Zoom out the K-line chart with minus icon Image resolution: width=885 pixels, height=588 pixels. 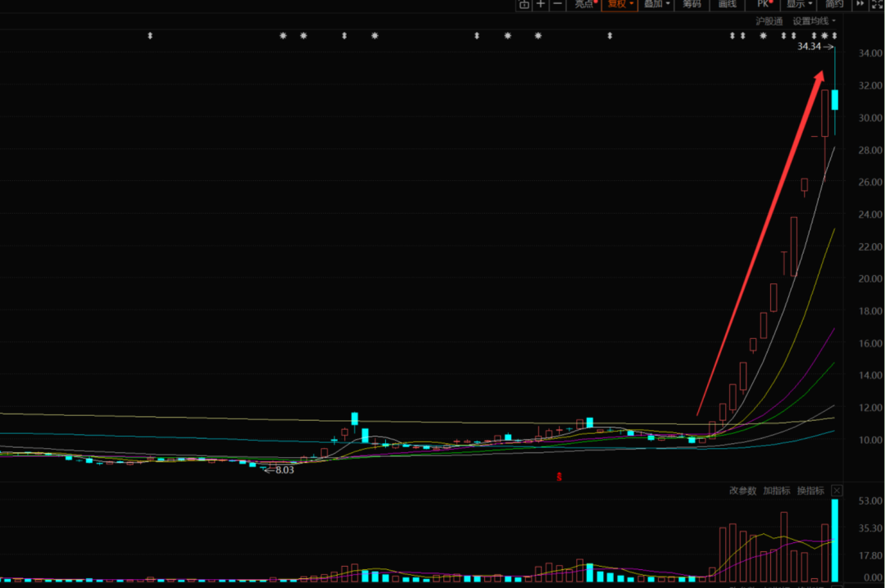pyautogui.click(x=558, y=5)
